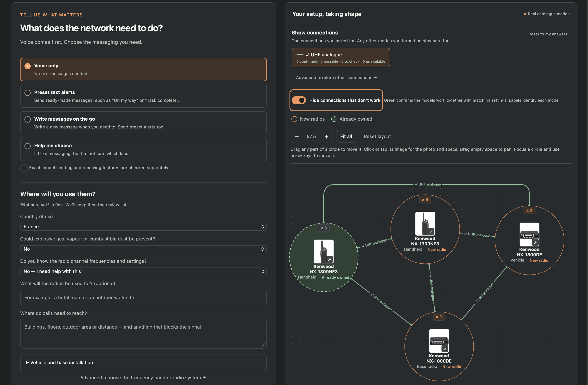This screenshot has width=588, height=385.
Task: Click the ×1 quantity badge
Action: (439, 317)
